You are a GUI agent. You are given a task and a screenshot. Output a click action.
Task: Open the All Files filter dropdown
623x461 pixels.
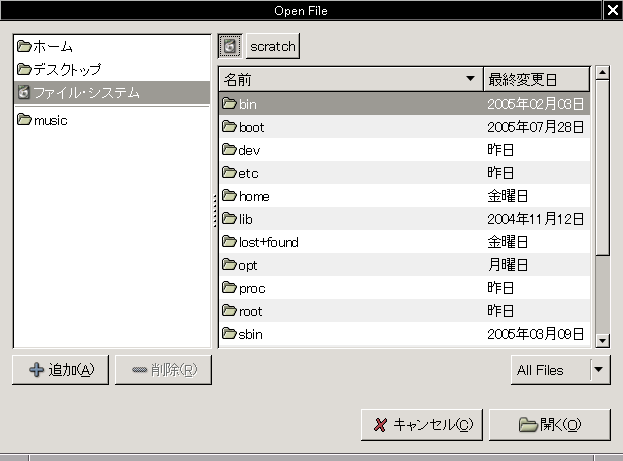click(x=561, y=370)
